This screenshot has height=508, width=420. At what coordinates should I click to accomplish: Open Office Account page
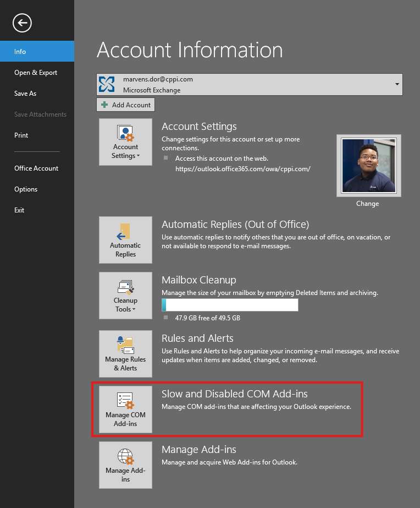click(37, 168)
